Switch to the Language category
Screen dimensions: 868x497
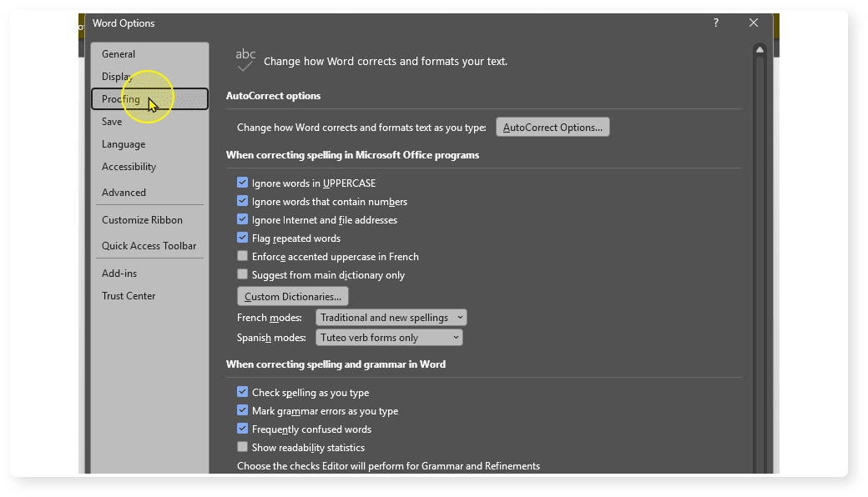[149, 144]
